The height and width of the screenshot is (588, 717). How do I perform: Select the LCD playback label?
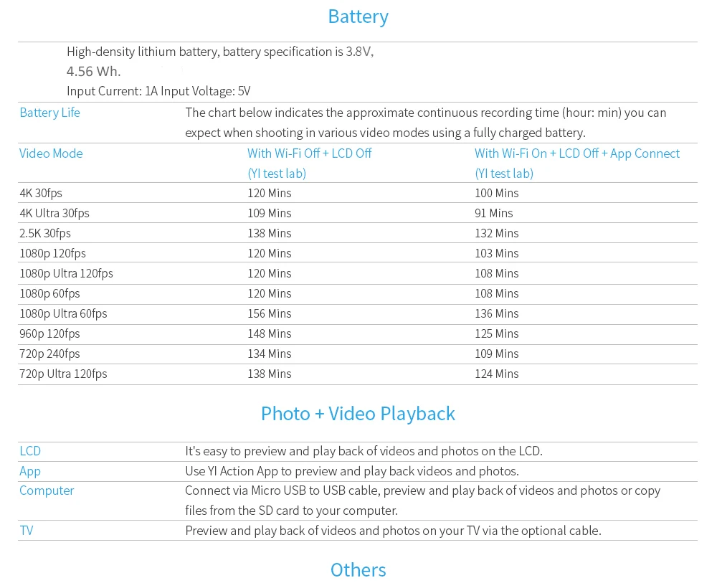click(30, 451)
